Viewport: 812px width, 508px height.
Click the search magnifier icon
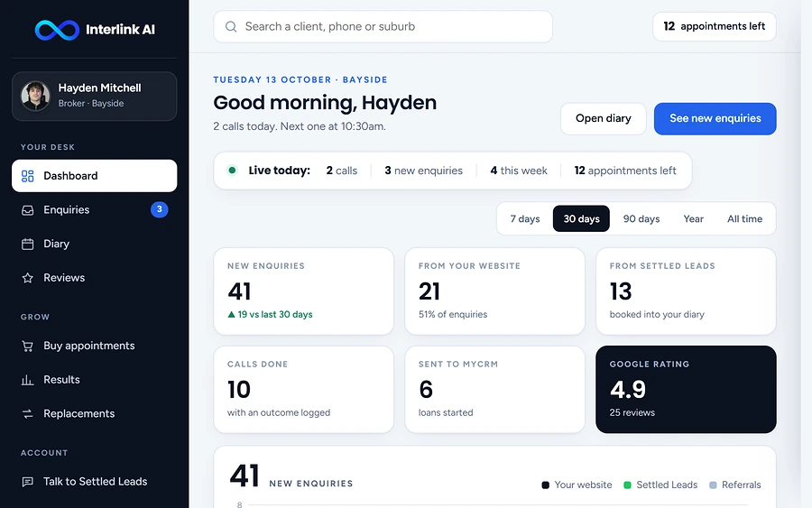(231, 26)
